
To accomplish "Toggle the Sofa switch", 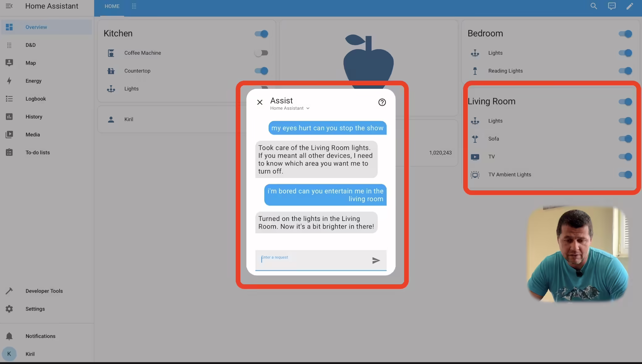I will pyautogui.click(x=625, y=139).
